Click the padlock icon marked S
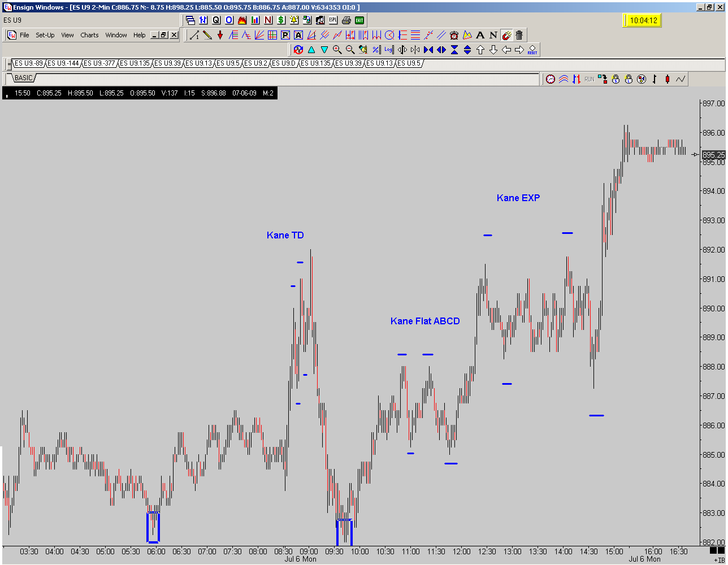Screen dimensions: 728x565 point(616,79)
